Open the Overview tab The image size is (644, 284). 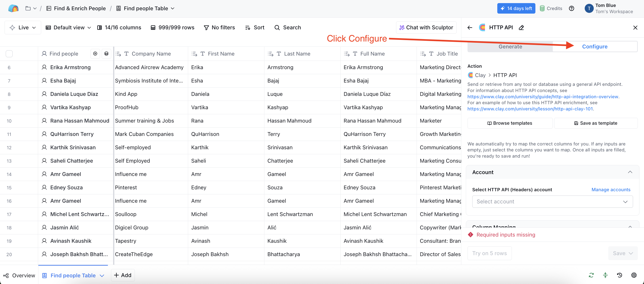19,275
